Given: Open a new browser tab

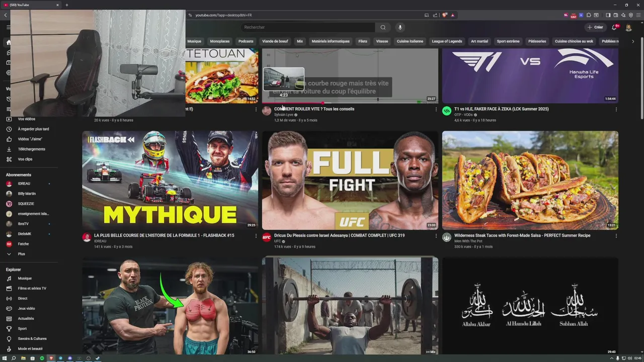Looking at the screenshot, I should 67,5.
